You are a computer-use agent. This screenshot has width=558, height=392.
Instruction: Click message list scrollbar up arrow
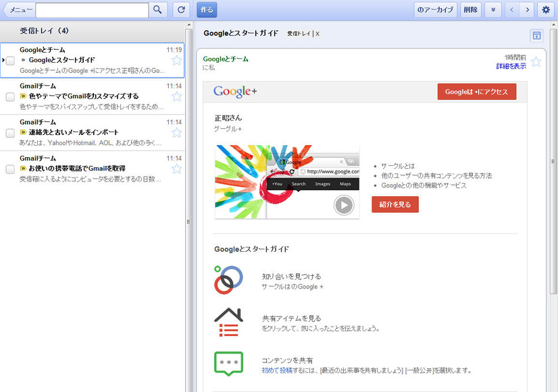coord(189,25)
